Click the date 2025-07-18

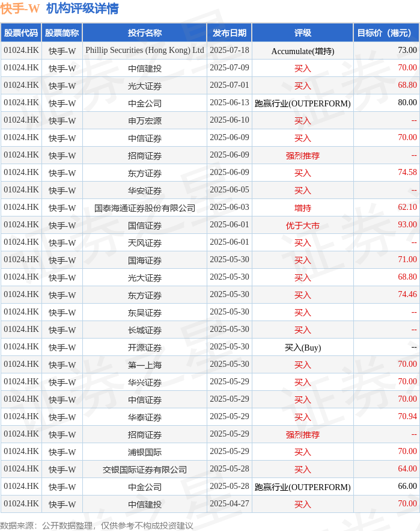pos(229,50)
